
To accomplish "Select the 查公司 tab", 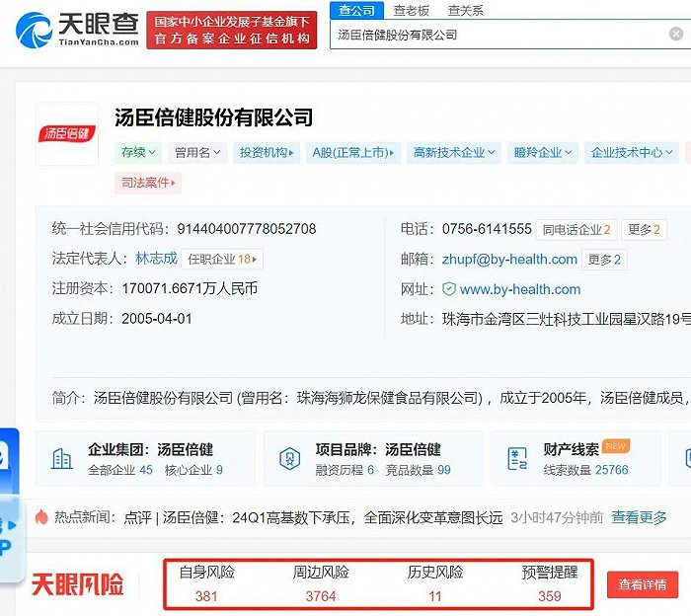I will pos(356,10).
